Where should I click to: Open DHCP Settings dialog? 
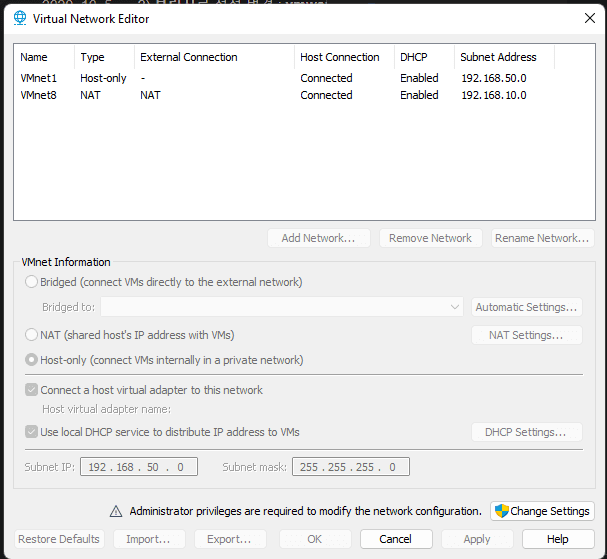pyautogui.click(x=526, y=432)
